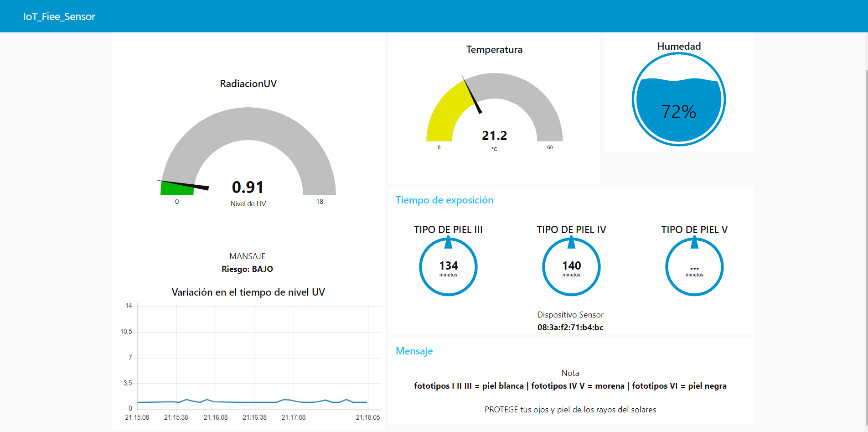
Task: Click the 21:16:38 time axis label
Action: 254,417
